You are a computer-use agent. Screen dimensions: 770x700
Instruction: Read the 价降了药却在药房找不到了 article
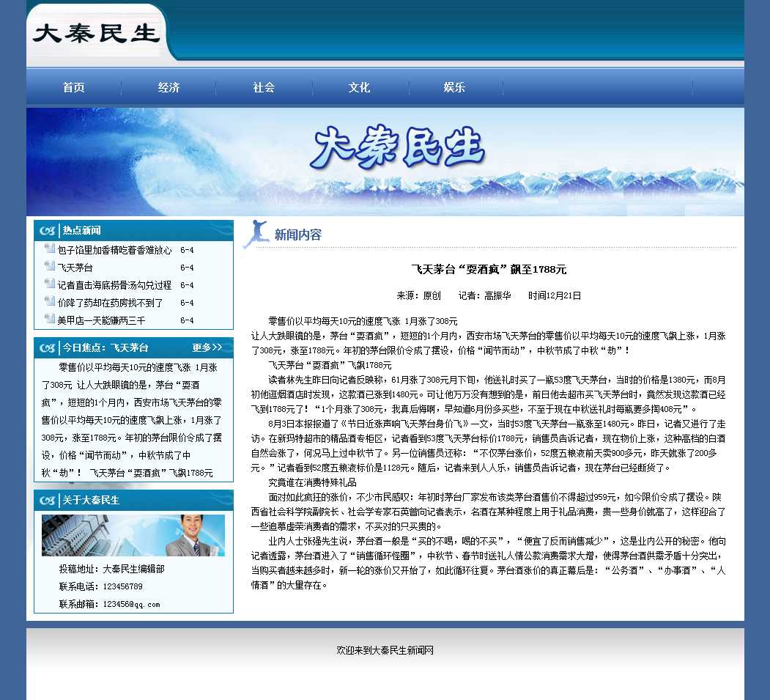(110, 303)
